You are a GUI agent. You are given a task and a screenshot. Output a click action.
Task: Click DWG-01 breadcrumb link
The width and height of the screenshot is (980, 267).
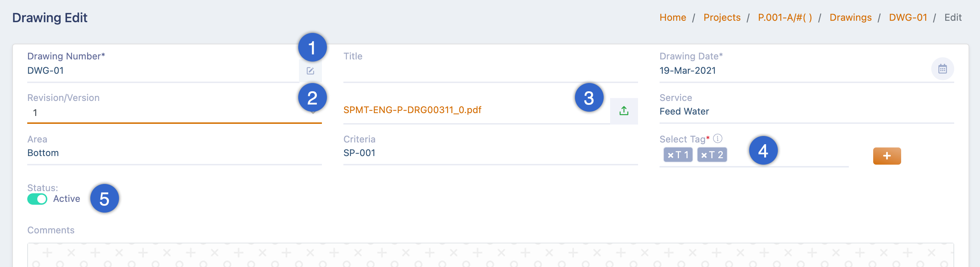[907, 18]
